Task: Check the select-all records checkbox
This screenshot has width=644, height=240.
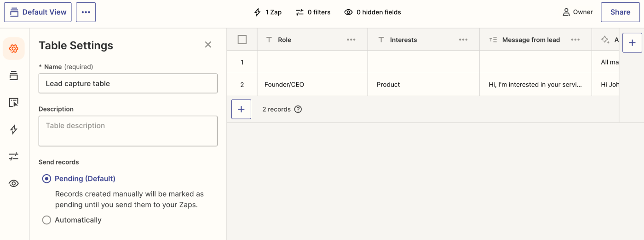Action: (242, 40)
